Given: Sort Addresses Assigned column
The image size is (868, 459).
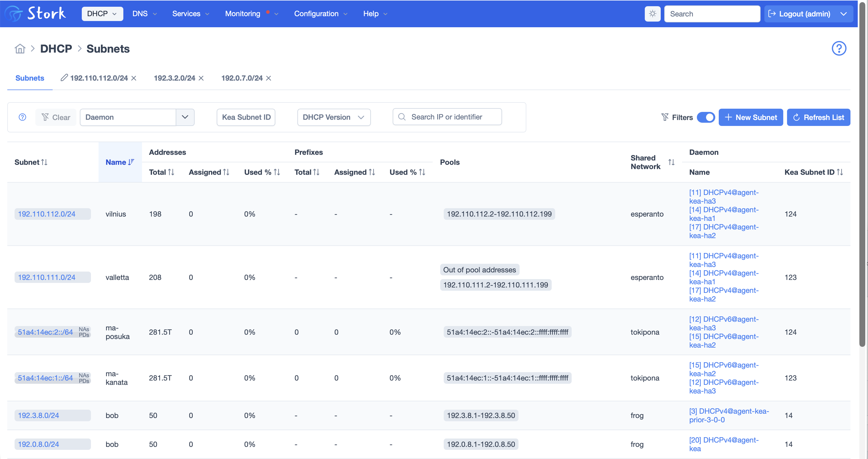Looking at the screenshot, I should [x=226, y=172].
